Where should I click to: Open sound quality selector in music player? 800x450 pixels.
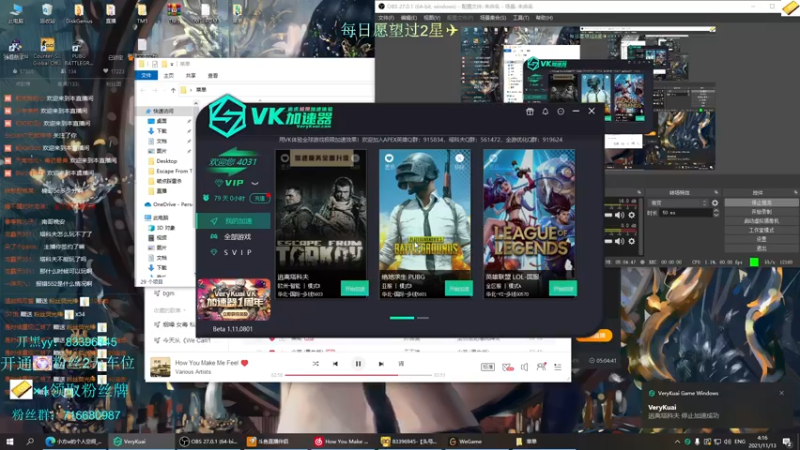[x=488, y=367]
